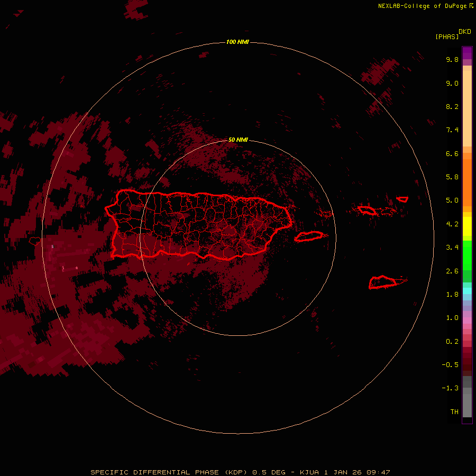Click the DKD label above the legend
Viewport: 476px width, 476px height.
(464, 32)
